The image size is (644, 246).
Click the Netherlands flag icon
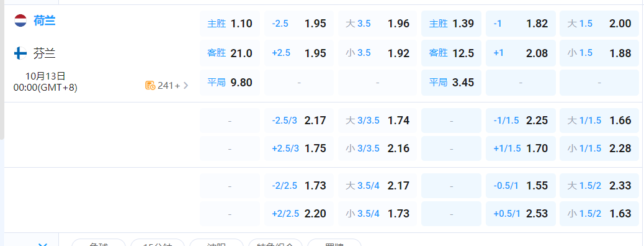point(20,20)
